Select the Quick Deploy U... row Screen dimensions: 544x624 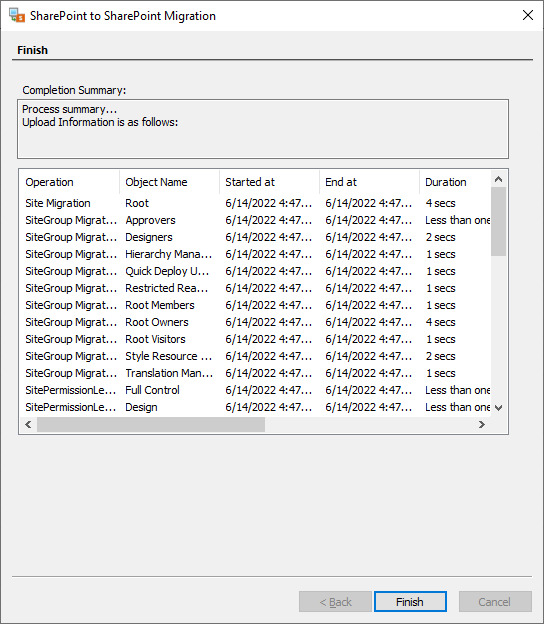coord(255,271)
